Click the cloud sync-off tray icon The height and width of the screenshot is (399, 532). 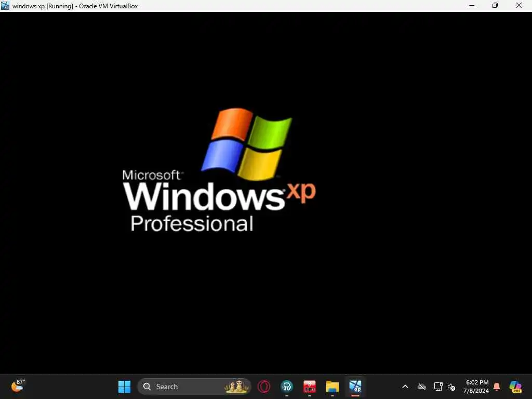pyautogui.click(x=422, y=387)
